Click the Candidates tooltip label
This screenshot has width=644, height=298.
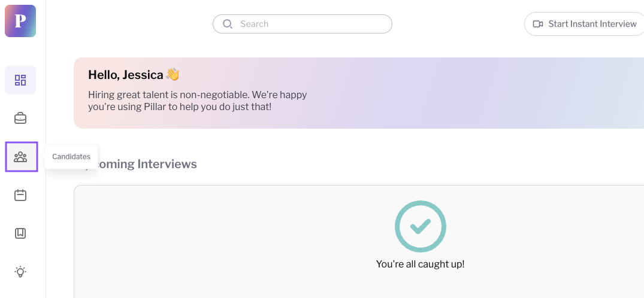point(71,157)
